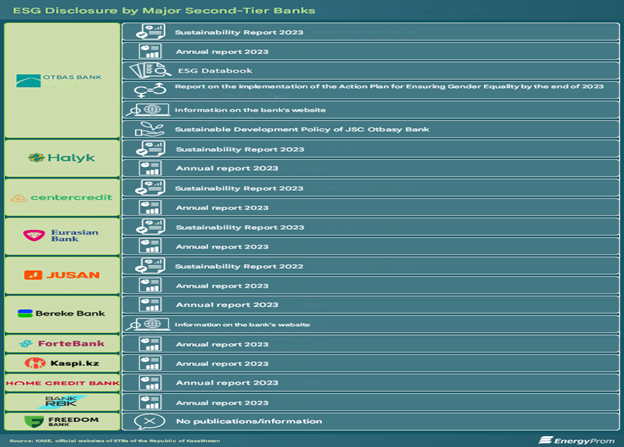Click 'No publications/information' text
Screen dimensions: 624x447
tap(249, 421)
